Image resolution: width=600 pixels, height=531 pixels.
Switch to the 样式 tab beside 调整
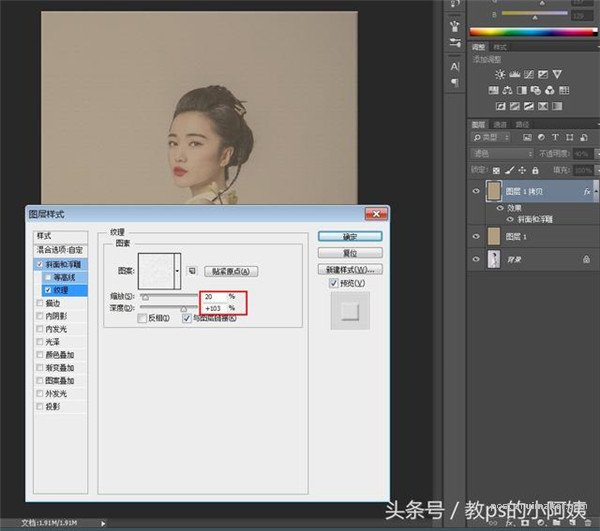click(x=500, y=47)
